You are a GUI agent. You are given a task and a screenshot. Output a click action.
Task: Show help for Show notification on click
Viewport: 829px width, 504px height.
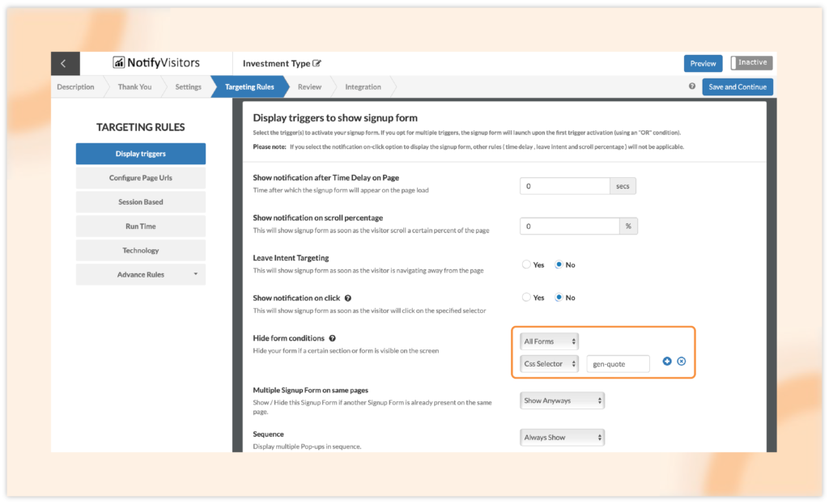tap(348, 298)
